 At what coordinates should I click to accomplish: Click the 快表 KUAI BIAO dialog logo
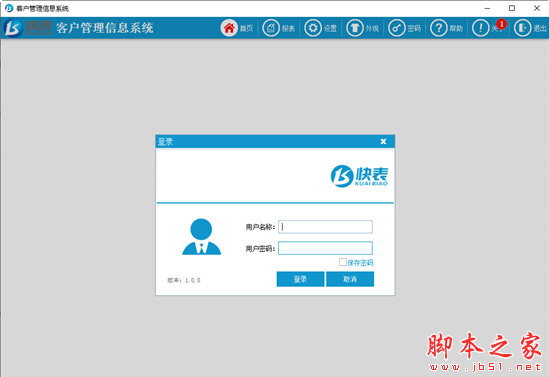coord(359,176)
